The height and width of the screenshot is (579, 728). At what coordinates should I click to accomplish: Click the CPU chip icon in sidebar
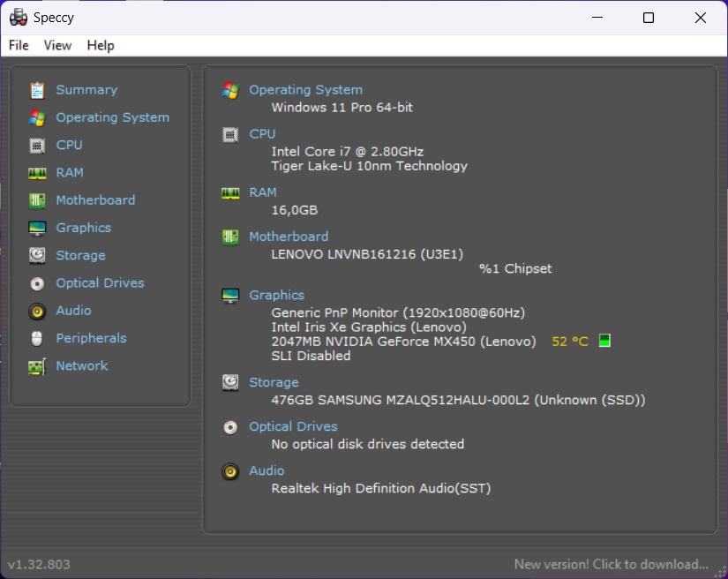point(37,146)
